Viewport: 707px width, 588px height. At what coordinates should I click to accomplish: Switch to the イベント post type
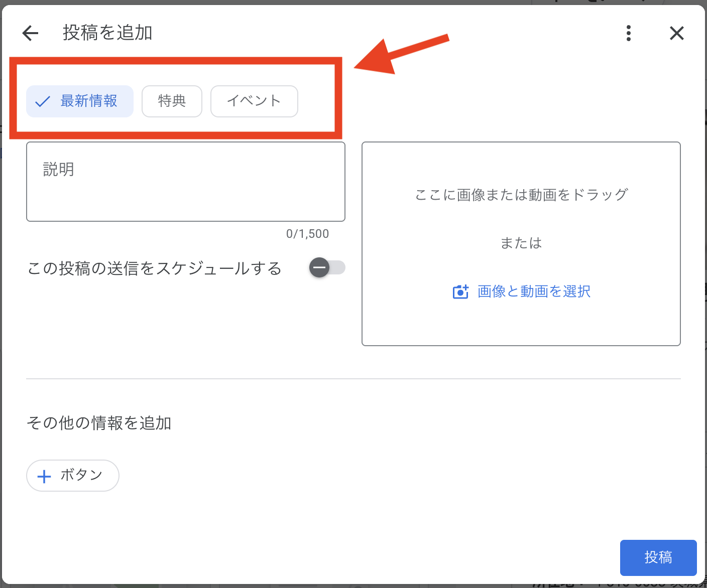point(254,101)
